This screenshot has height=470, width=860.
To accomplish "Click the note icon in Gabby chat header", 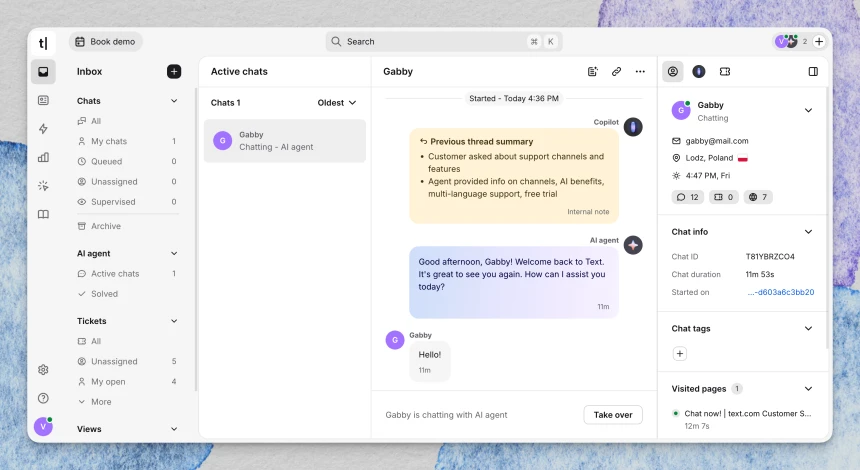I will point(592,71).
